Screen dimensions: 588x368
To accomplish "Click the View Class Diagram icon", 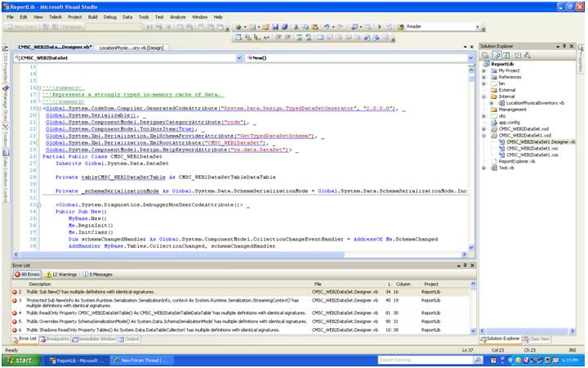I will click(x=527, y=56).
